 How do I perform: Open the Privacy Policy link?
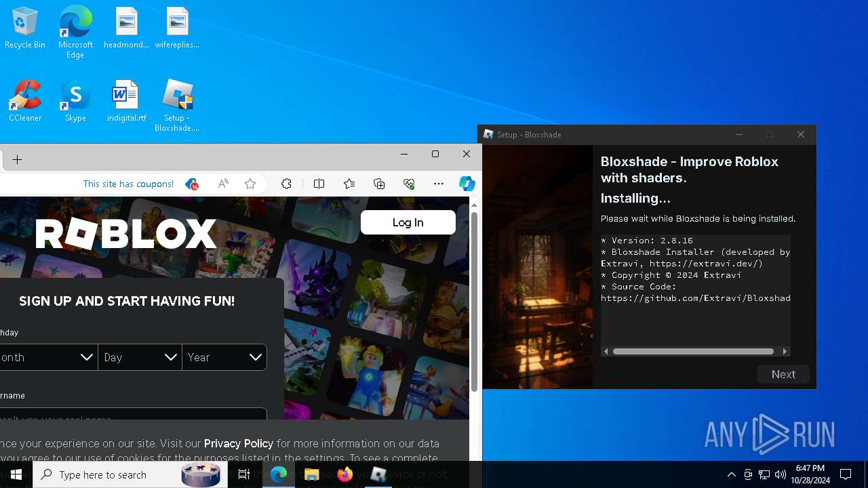coord(239,443)
